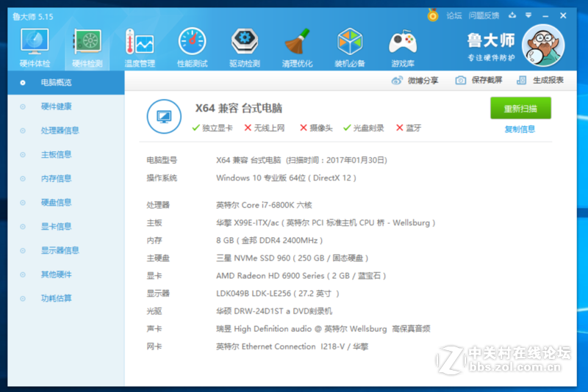The image size is (588, 392).
Task: Click the 蓝牙 status indicator
Action: 409,128
